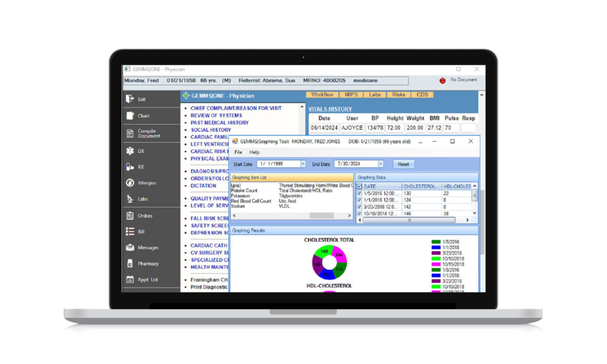The width and height of the screenshot is (607, 364).
Task: Select Lp(a) in Graphing Item List
Action: pyautogui.click(x=235, y=186)
